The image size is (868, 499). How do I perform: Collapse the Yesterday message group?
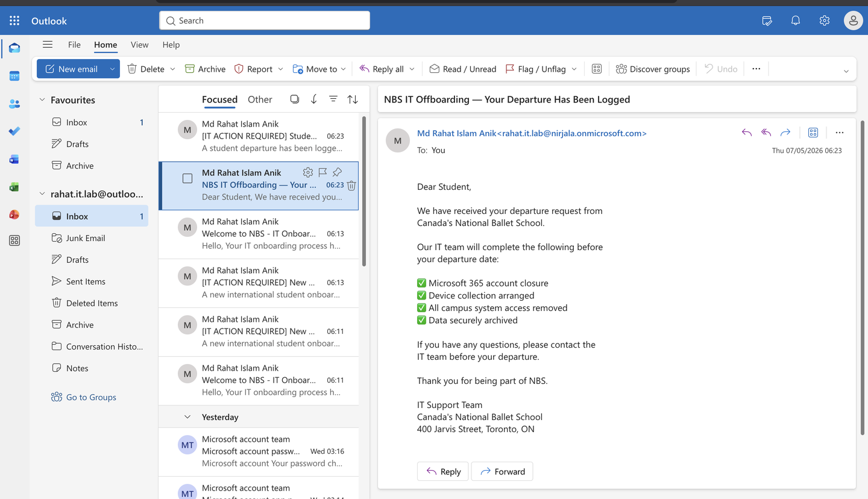(x=187, y=417)
